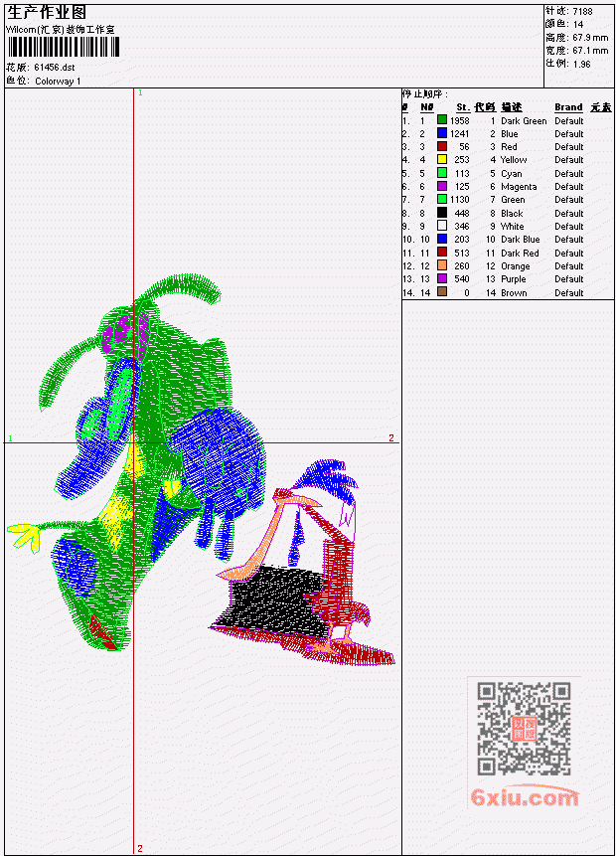Click the 'Dark Green' description text
616x856 pixels.
(524, 120)
